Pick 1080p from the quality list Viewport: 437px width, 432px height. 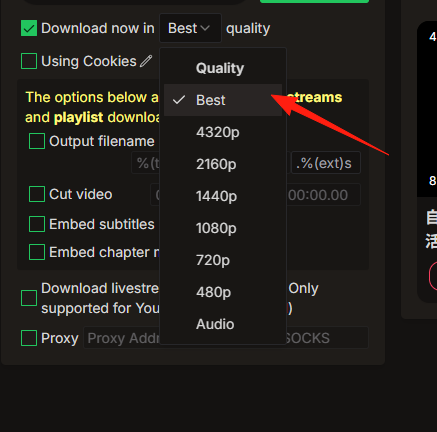[x=223, y=228]
